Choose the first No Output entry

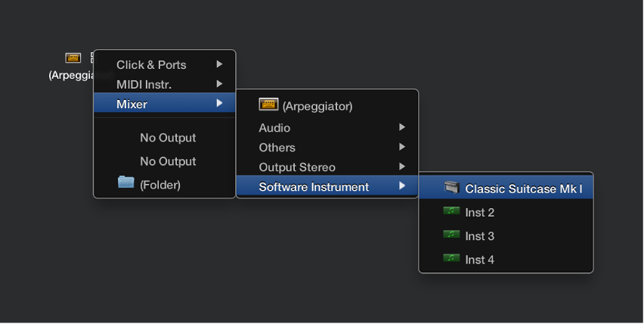(165, 138)
